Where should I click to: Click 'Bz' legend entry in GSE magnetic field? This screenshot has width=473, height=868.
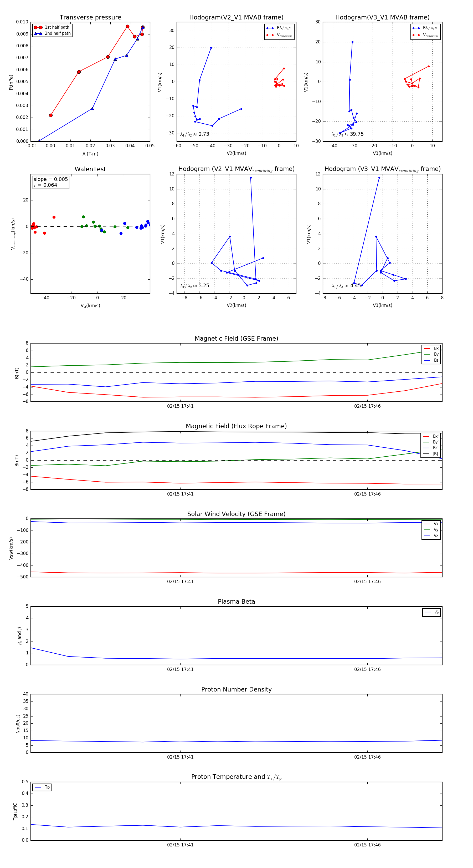click(x=431, y=360)
